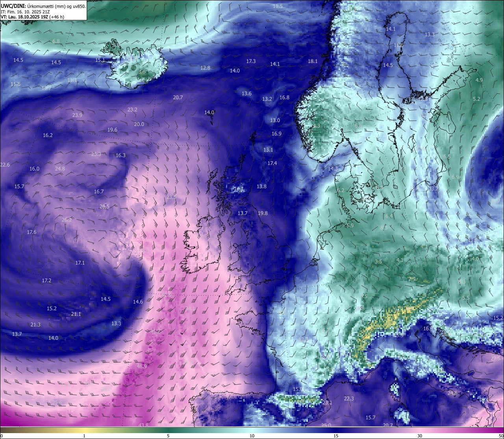Click the 21.1 map value

(x=76, y=314)
